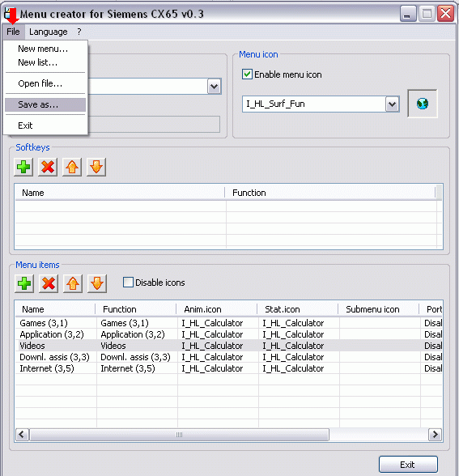
Task: Uncheck Enable menu icon checkbox
Action: [x=247, y=74]
